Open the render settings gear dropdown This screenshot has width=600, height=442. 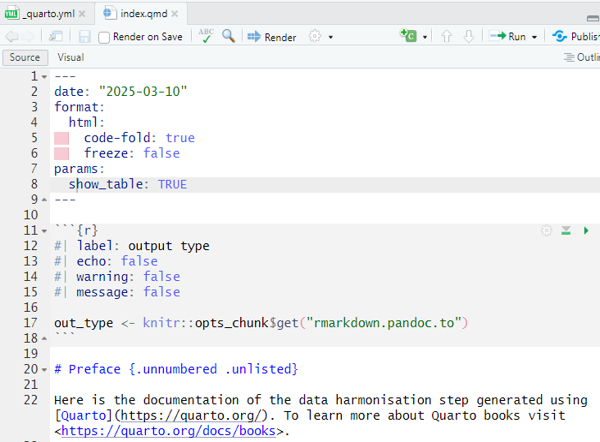coord(320,37)
